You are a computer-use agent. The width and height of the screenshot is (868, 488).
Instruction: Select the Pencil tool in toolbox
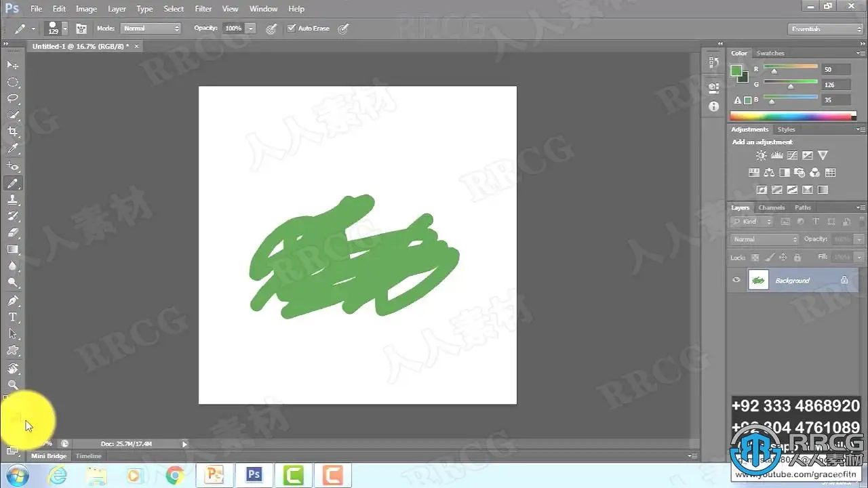[13, 183]
